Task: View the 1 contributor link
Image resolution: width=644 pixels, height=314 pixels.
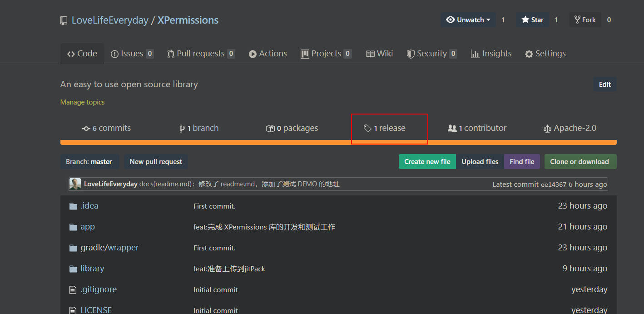Action: (x=477, y=129)
